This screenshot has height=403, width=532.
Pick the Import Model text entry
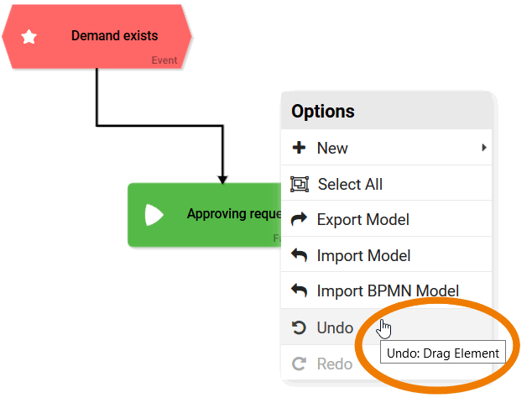(x=363, y=255)
